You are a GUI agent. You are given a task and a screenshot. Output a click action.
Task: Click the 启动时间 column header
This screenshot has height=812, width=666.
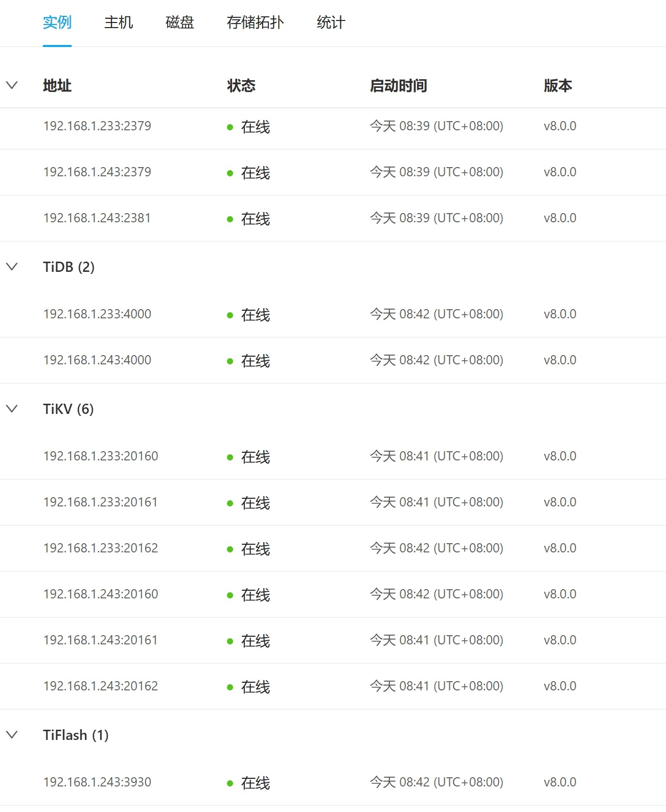(399, 85)
